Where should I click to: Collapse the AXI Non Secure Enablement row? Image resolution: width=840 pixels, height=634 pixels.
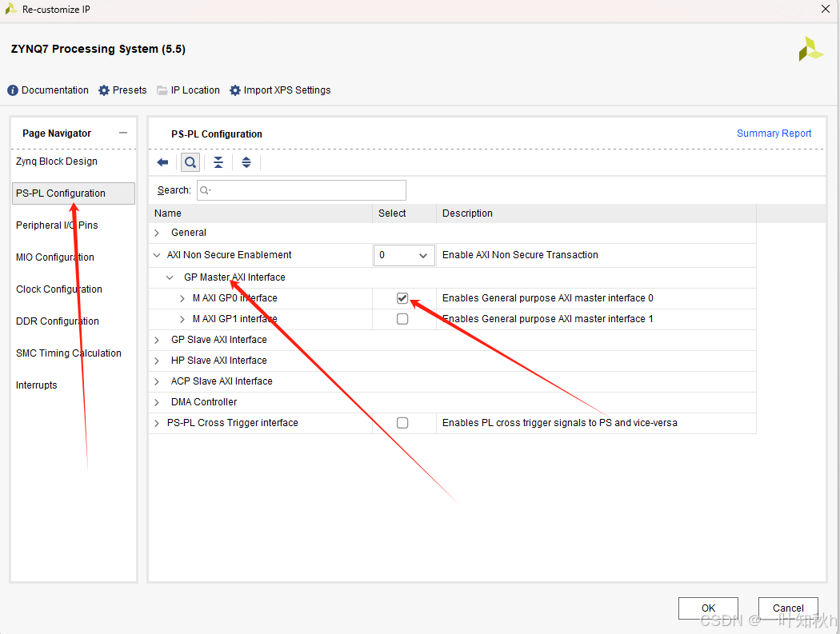157,255
